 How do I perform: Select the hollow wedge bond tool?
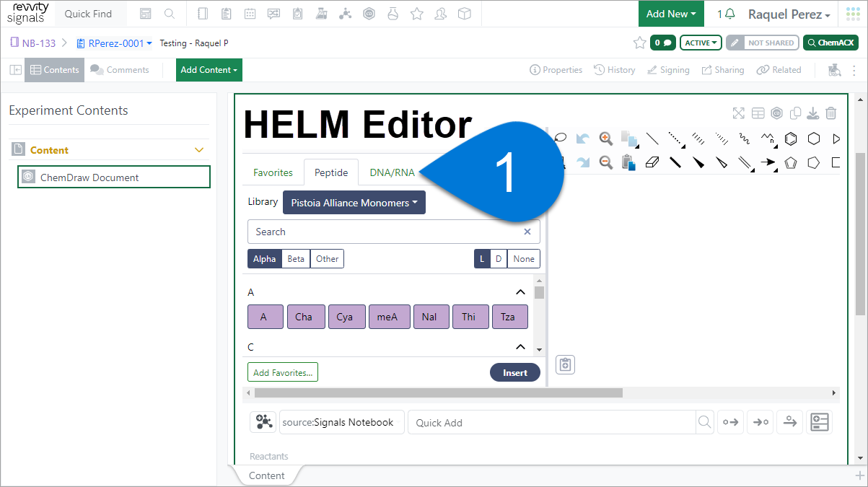pos(722,162)
